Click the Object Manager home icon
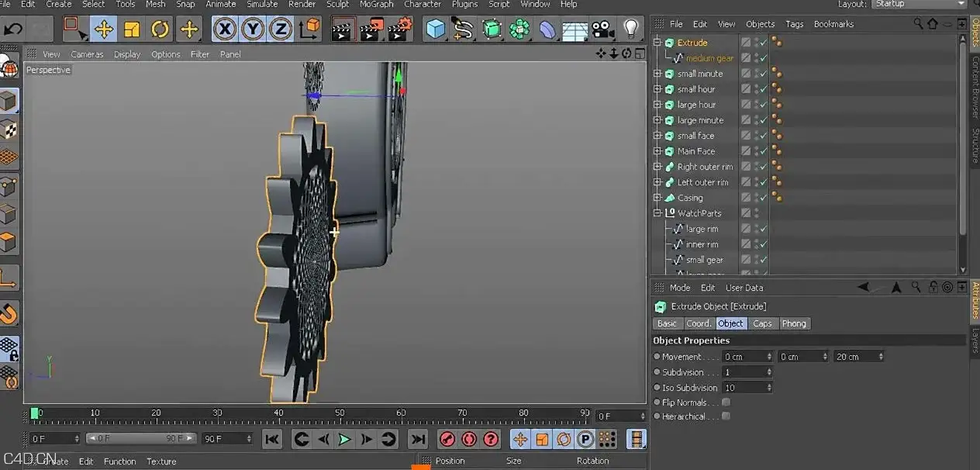980x470 pixels. point(933,24)
